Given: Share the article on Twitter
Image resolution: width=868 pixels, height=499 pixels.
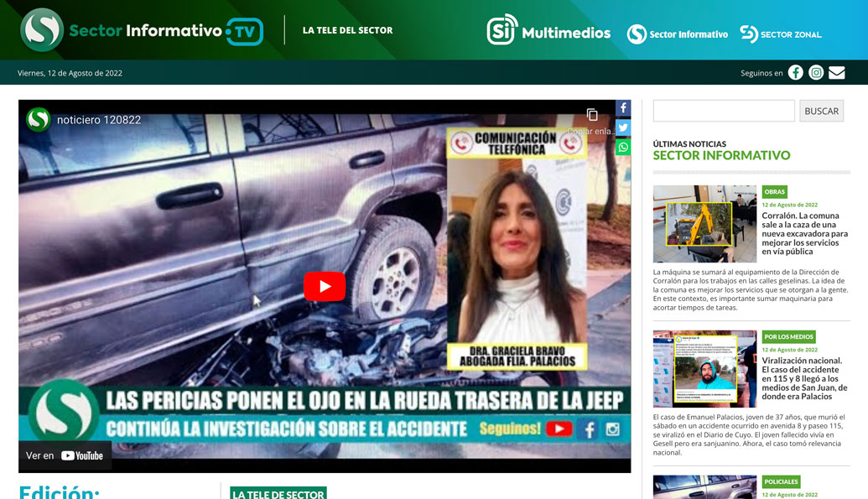Looking at the screenshot, I should [x=622, y=127].
